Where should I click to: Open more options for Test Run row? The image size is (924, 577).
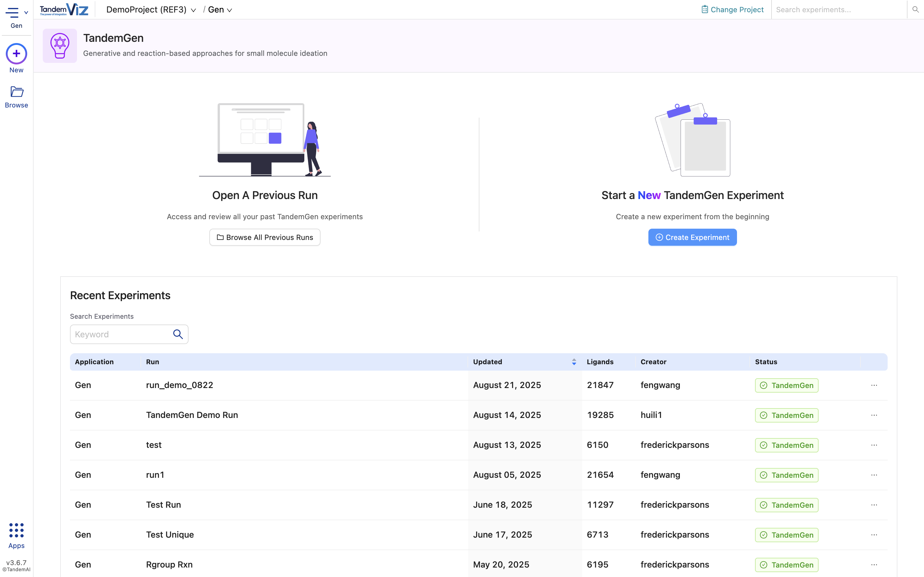(x=874, y=505)
